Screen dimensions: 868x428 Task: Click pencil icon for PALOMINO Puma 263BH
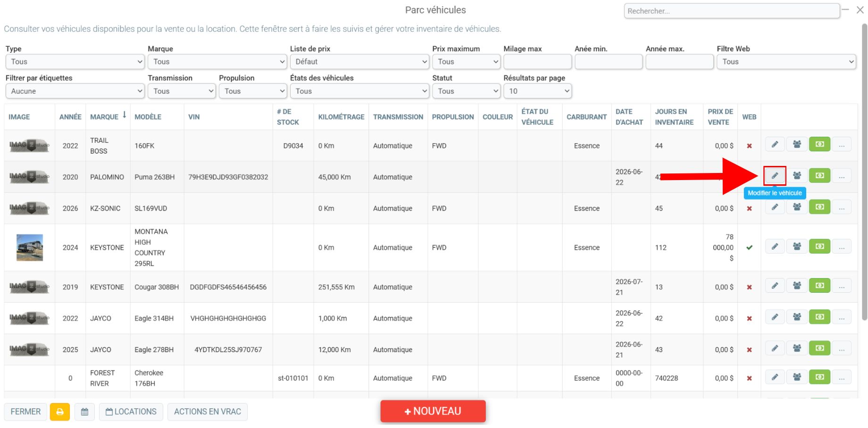pyautogui.click(x=775, y=176)
